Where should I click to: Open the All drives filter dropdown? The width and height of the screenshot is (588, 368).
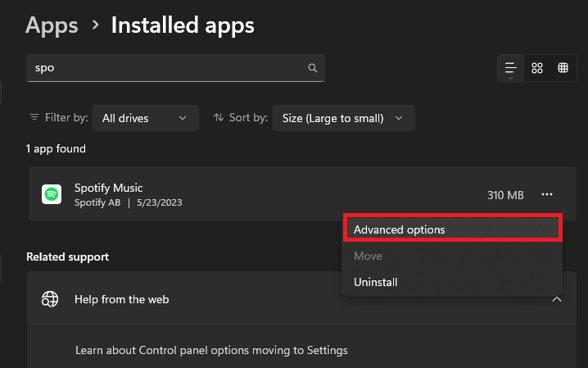(x=145, y=118)
